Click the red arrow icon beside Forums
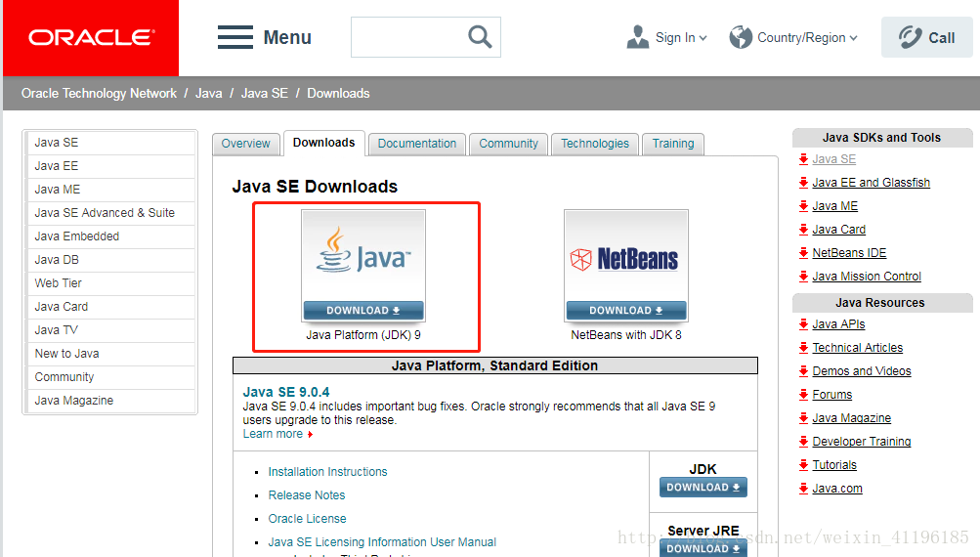This screenshot has height=557, width=980. click(x=803, y=395)
